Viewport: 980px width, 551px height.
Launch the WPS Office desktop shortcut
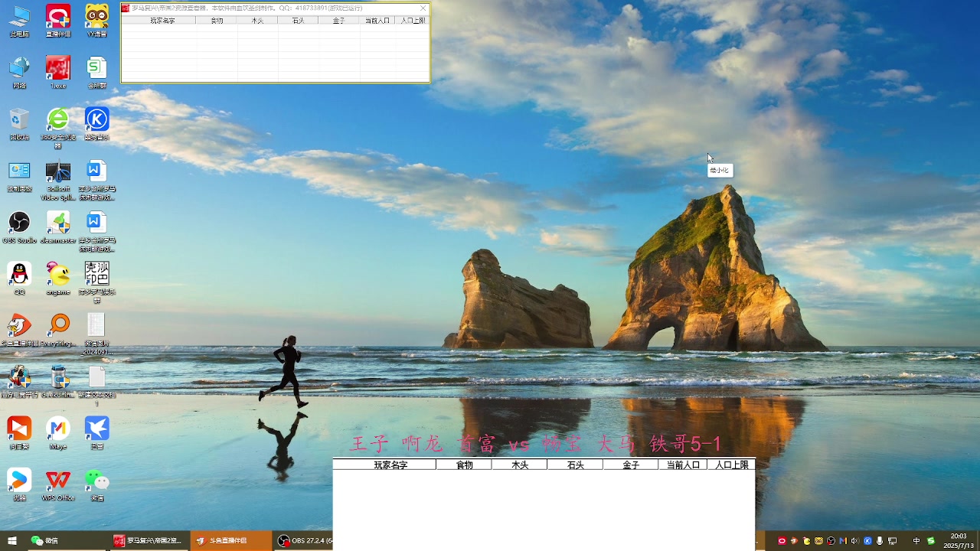58,485
